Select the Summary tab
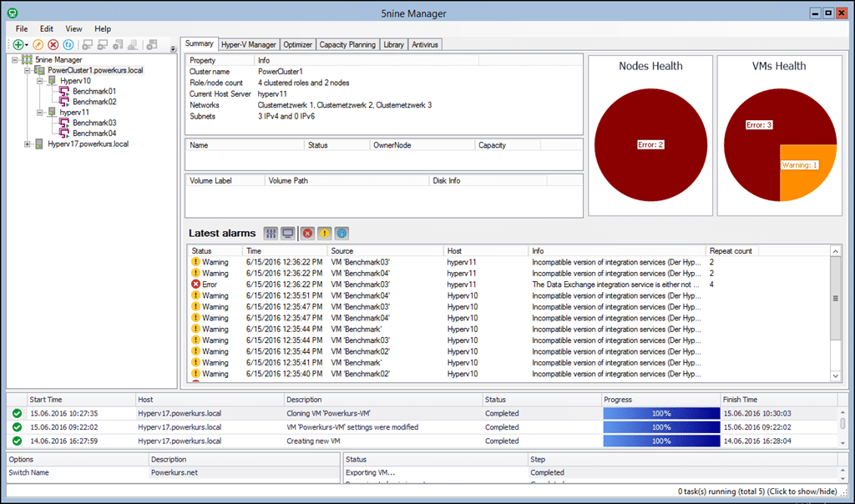855x504 pixels. (x=199, y=43)
